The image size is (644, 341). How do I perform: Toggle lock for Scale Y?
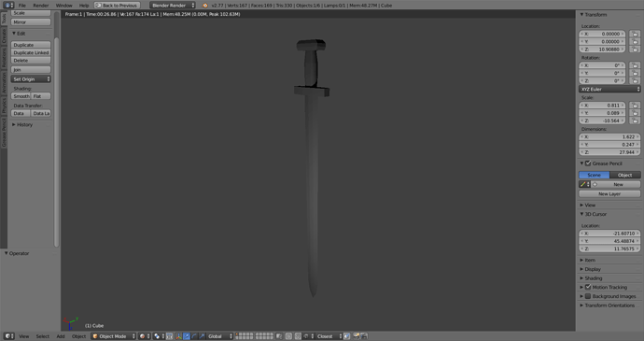tap(635, 113)
